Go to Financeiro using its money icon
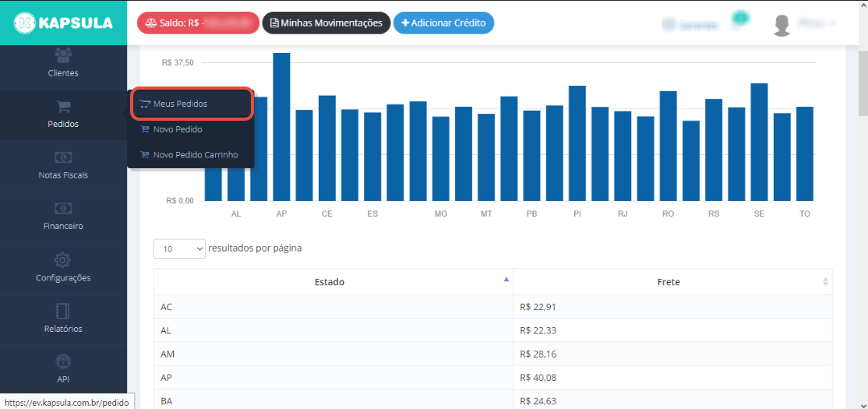The width and height of the screenshot is (868, 409). tap(63, 209)
